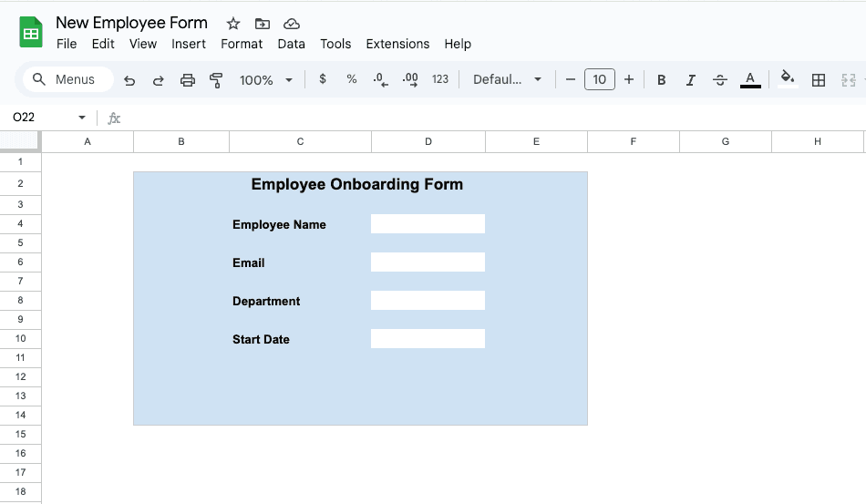Open the View menu
Screen dimensions: 866x504
pos(143,44)
